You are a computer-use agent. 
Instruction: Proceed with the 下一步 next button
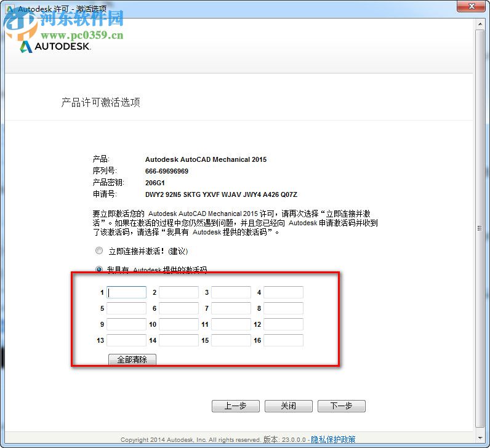coord(342,406)
